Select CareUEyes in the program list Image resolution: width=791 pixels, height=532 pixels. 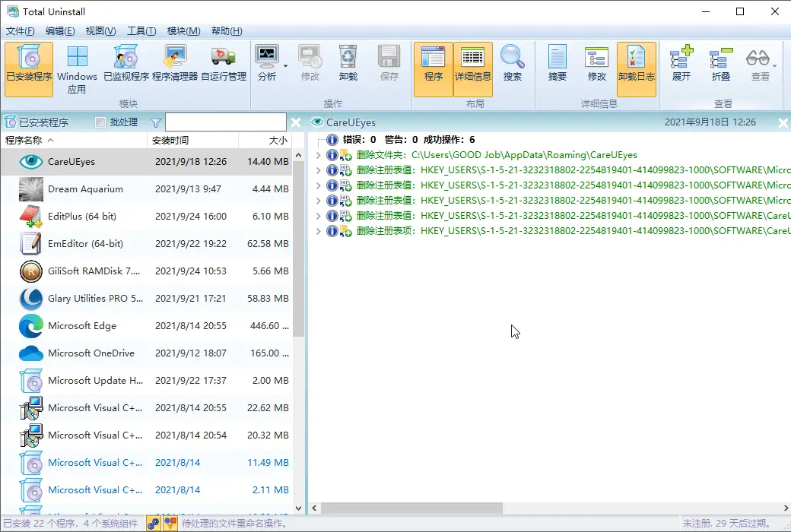(x=146, y=161)
